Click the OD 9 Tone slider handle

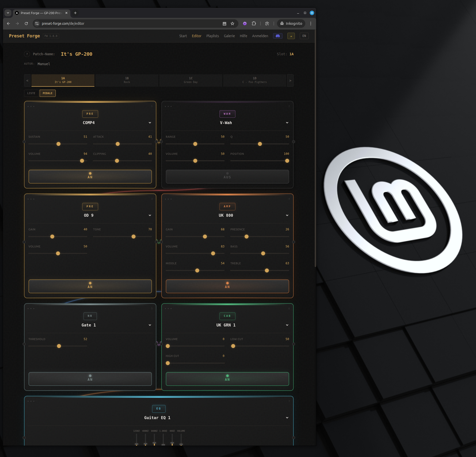coord(133,237)
